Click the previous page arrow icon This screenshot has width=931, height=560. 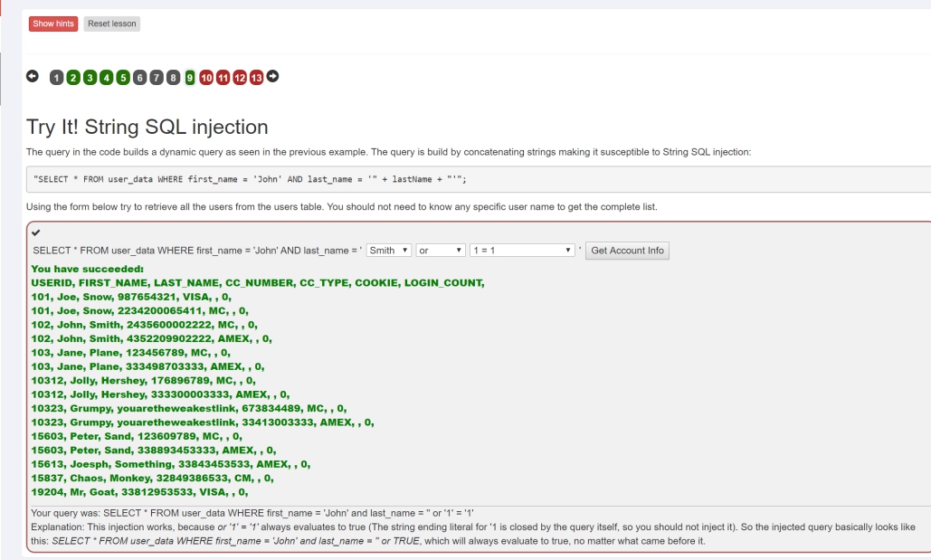32,76
